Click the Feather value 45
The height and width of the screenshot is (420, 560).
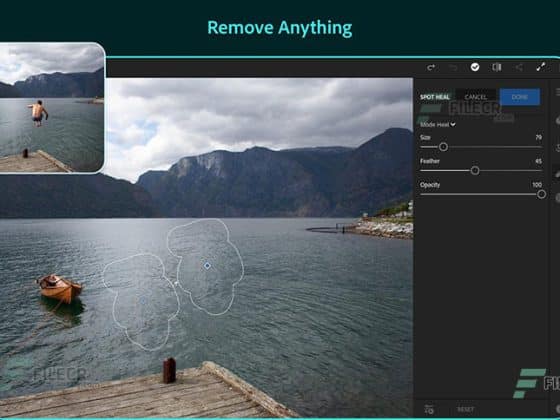click(539, 161)
